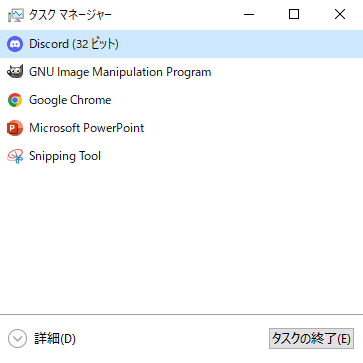Select the Microsoft PowerPoint task text
Screen dimensions: 363x363
(x=87, y=128)
